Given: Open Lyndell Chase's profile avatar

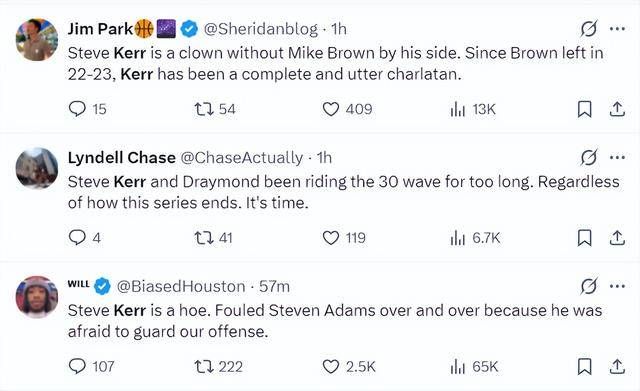Looking at the screenshot, I should pos(37,169).
